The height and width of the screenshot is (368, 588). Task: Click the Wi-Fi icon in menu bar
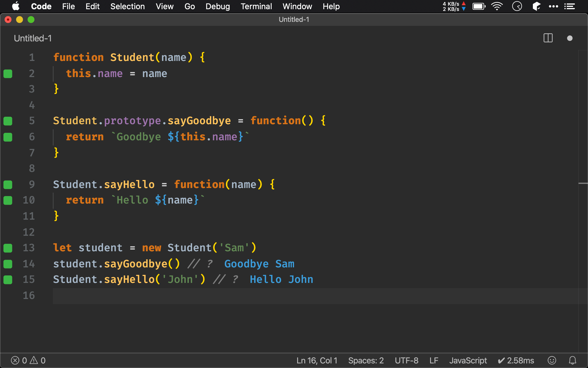click(497, 6)
